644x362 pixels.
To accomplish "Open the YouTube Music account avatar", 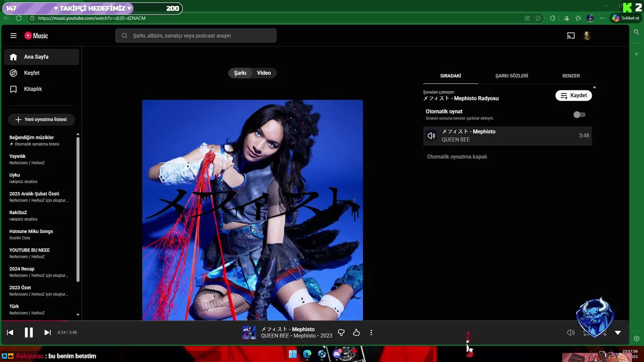I will (587, 36).
